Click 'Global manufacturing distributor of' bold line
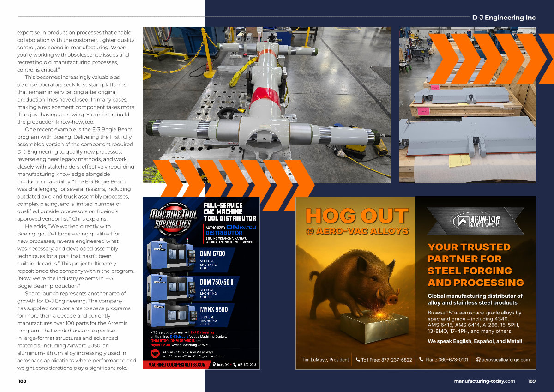Screen dimensions: 554x392 coord(475,296)
